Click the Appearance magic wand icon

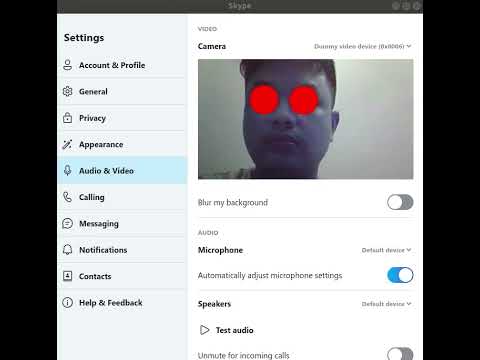pos(67,144)
